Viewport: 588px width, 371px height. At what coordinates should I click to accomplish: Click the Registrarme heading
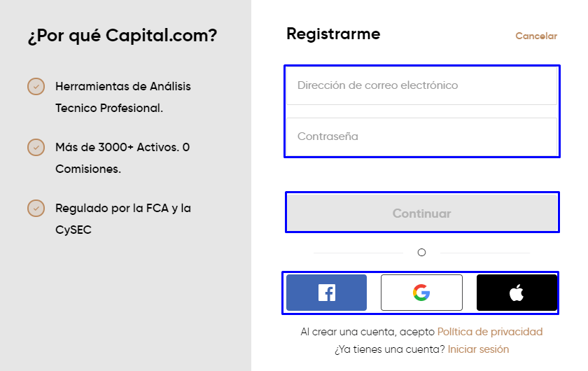(x=333, y=34)
